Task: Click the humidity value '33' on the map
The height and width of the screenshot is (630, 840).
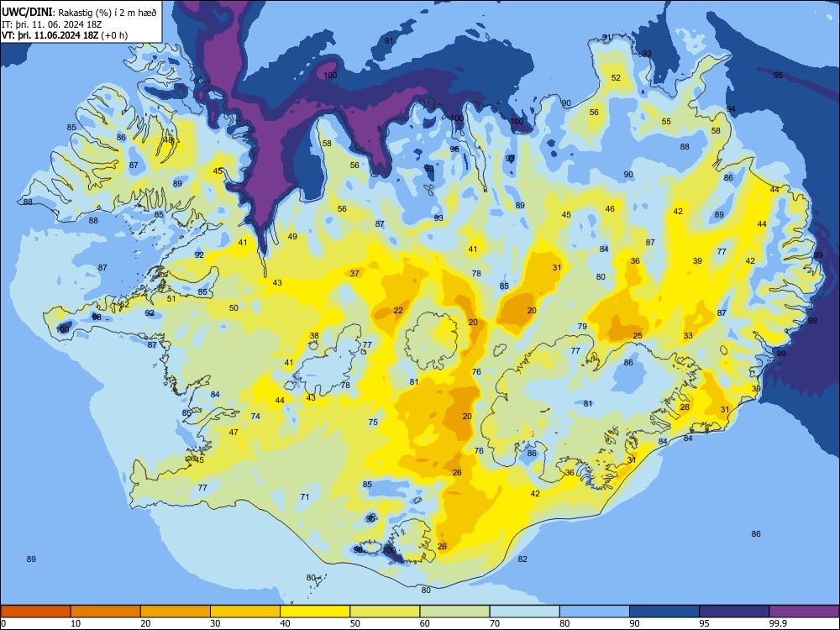Action: (x=688, y=336)
